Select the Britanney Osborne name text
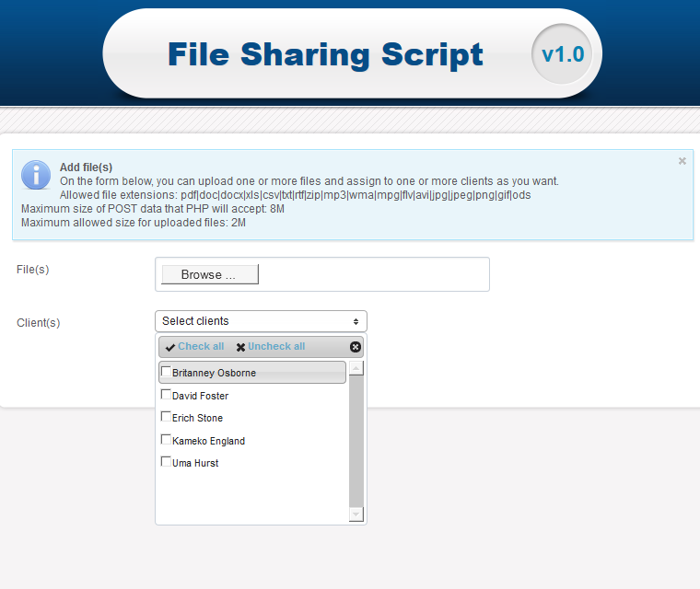 (x=214, y=373)
